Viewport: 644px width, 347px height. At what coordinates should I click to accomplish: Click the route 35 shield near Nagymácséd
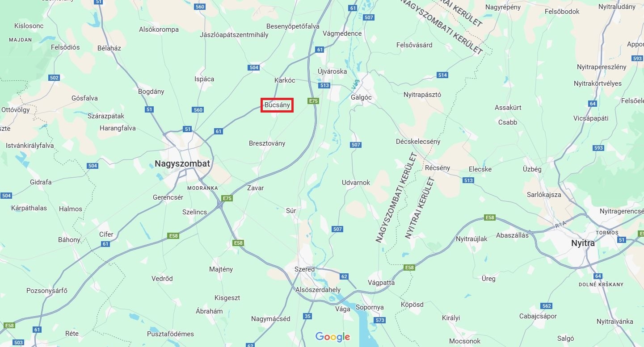(x=307, y=316)
